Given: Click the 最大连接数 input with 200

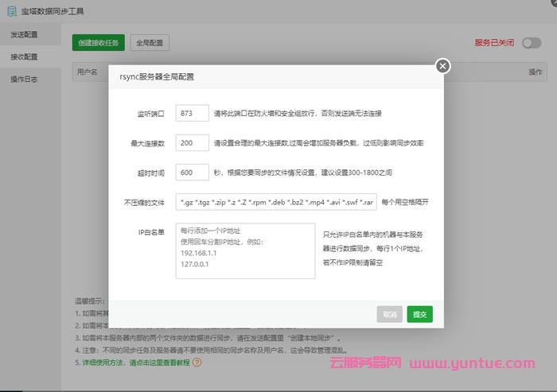Looking at the screenshot, I should [x=193, y=143].
